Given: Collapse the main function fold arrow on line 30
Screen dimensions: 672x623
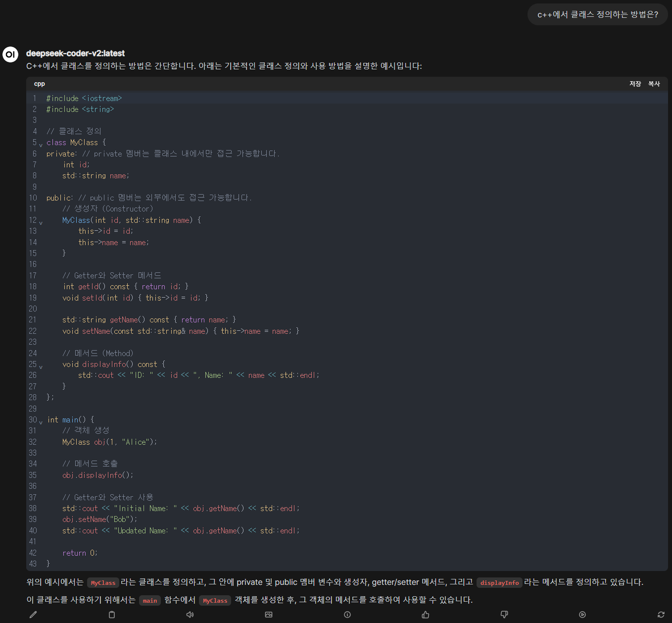Looking at the screenshot, I should tap(41, 422).
